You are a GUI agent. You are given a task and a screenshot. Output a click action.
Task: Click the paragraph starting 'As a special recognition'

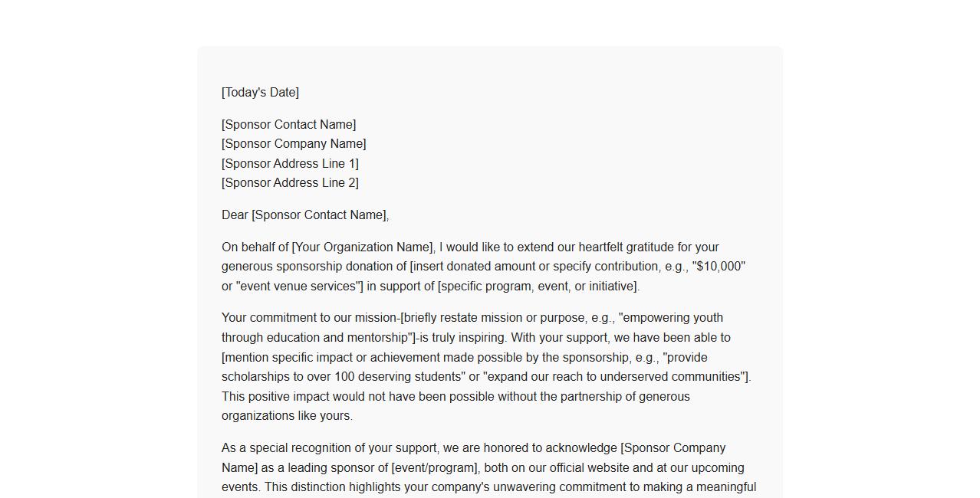click(x=488, y=468)
